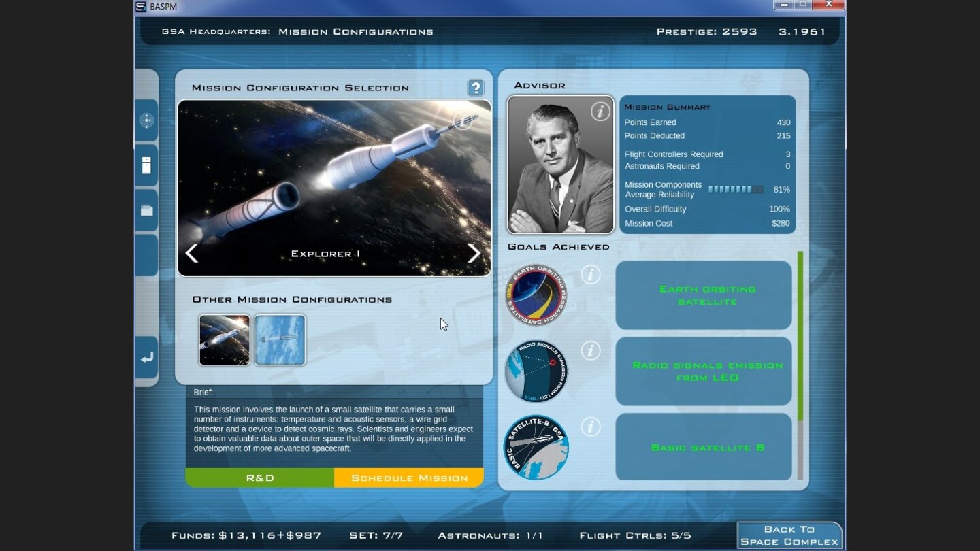980x551 pixels.
Task: View advisor info via the i icon
Action: pos(601,112)
